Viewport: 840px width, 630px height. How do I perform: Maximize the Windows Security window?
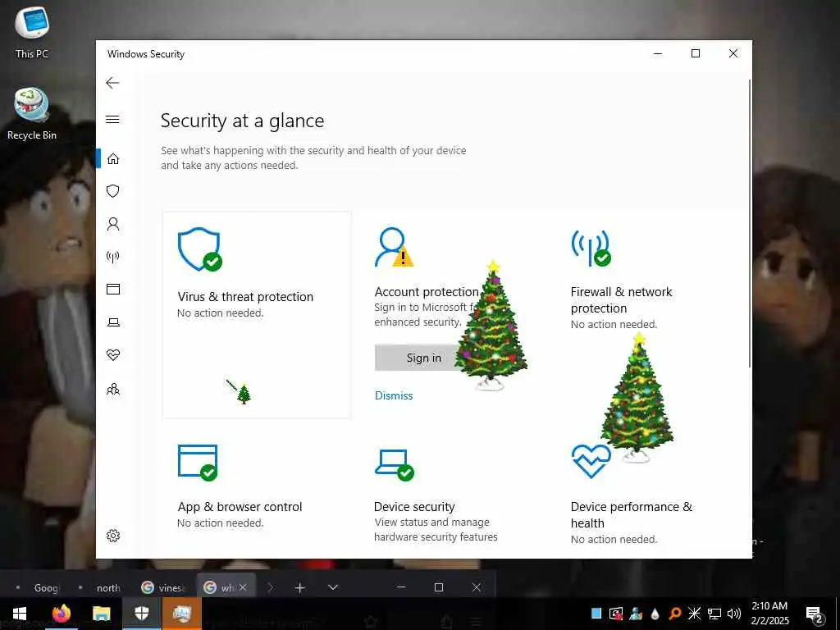tap(696, 53)
